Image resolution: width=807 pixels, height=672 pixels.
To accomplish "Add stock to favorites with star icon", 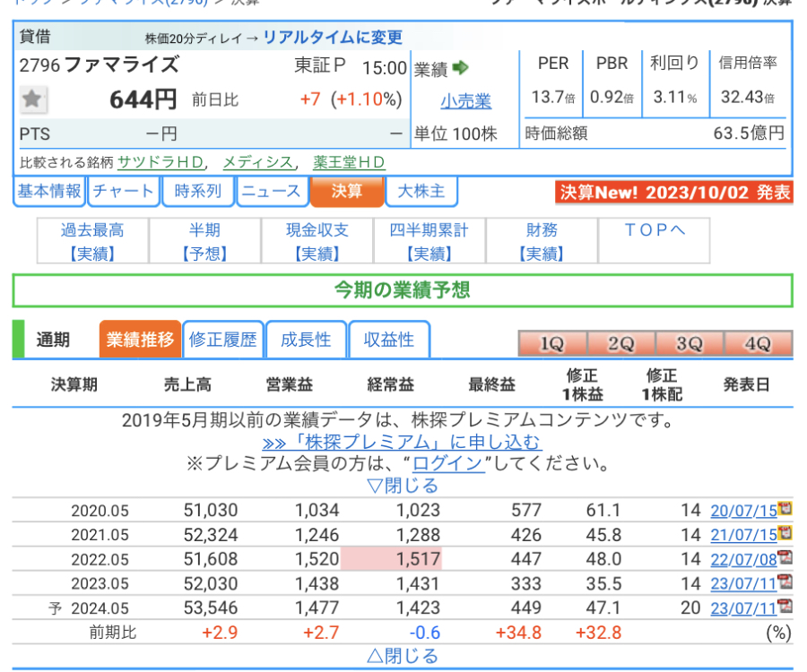I will point(33,99).
